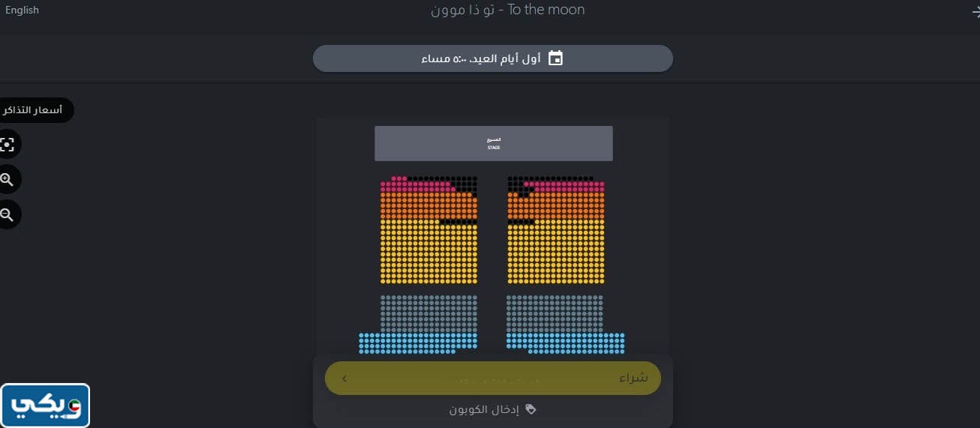Open the show date and time selector

[x=492, y=58]
